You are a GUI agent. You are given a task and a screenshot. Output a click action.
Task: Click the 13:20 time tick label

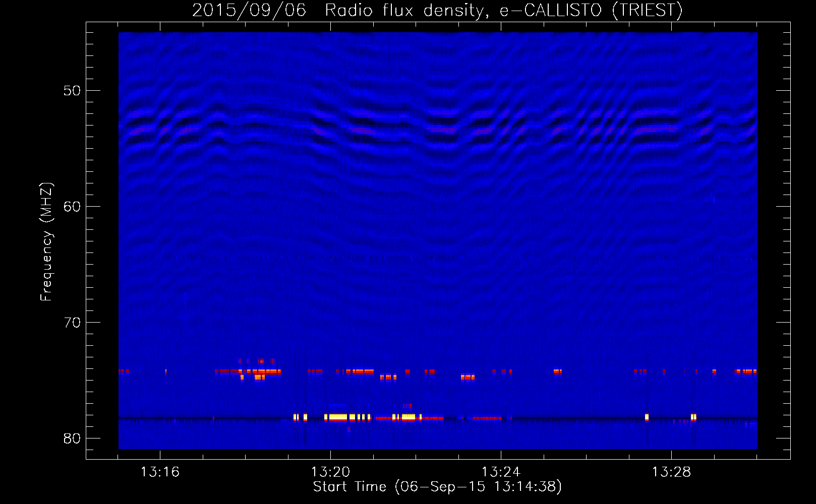coord(330,472)
